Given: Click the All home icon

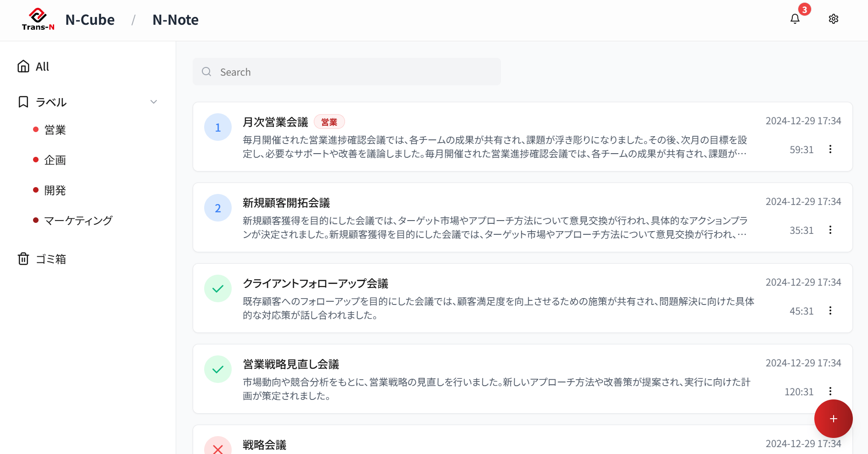Looking at the screenshot, I should pos(23,66).
